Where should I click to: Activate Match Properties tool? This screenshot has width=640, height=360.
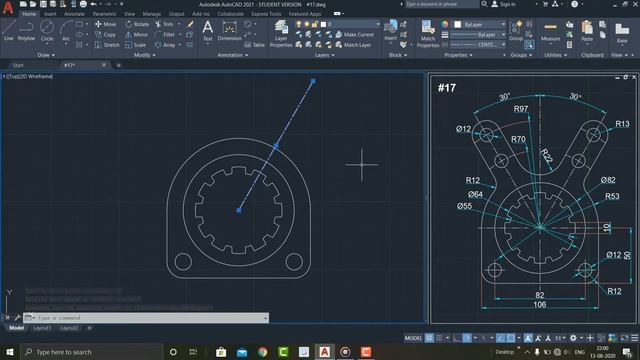(x=428, y=33)
